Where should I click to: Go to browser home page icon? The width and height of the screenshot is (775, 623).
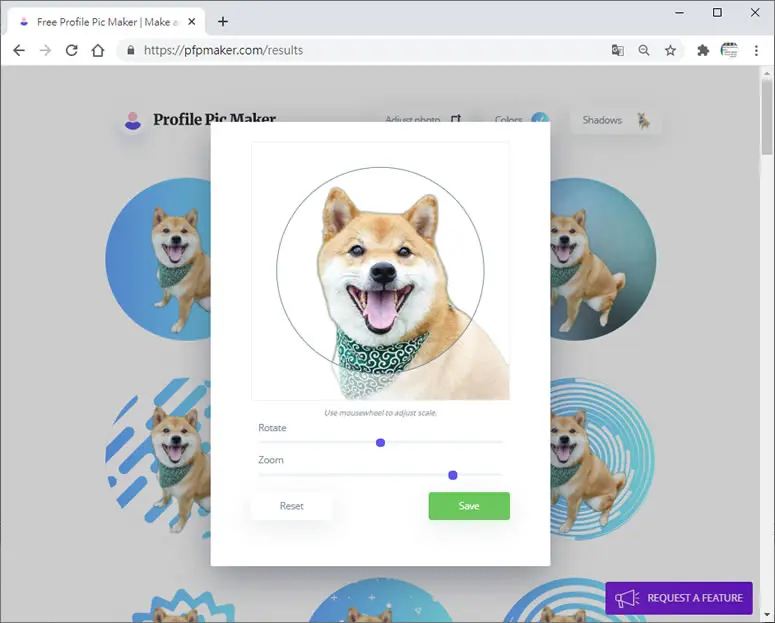[98, 50]
